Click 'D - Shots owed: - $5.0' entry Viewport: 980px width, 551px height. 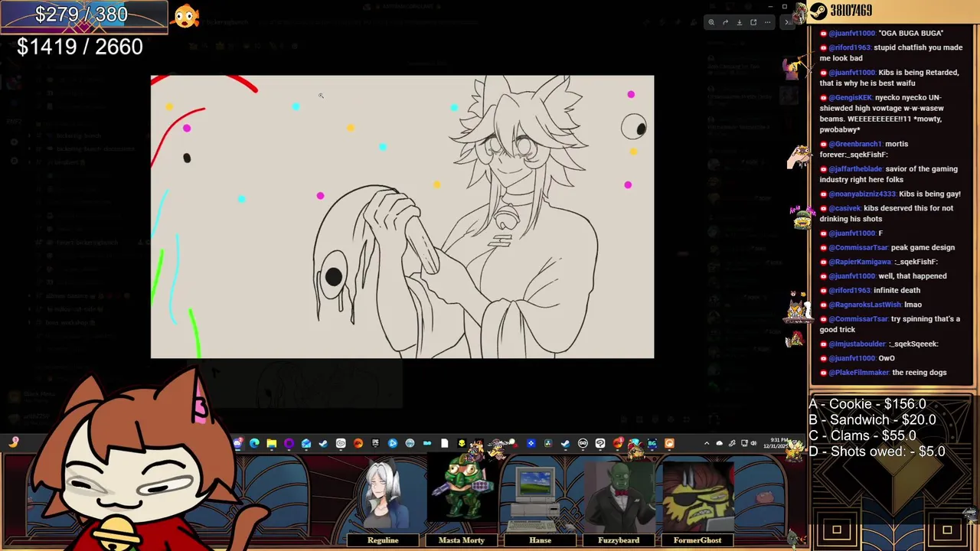click(x=877, y=452)
